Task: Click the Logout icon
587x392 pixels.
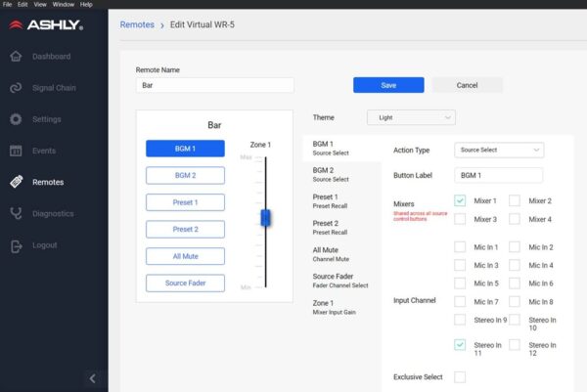Action: (x=16, y=244)
